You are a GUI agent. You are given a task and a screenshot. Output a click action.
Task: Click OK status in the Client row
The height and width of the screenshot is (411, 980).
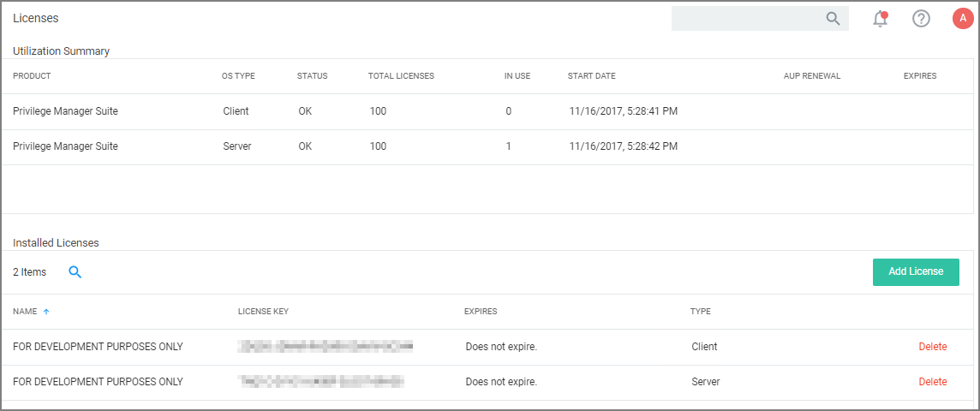point(305,112)
